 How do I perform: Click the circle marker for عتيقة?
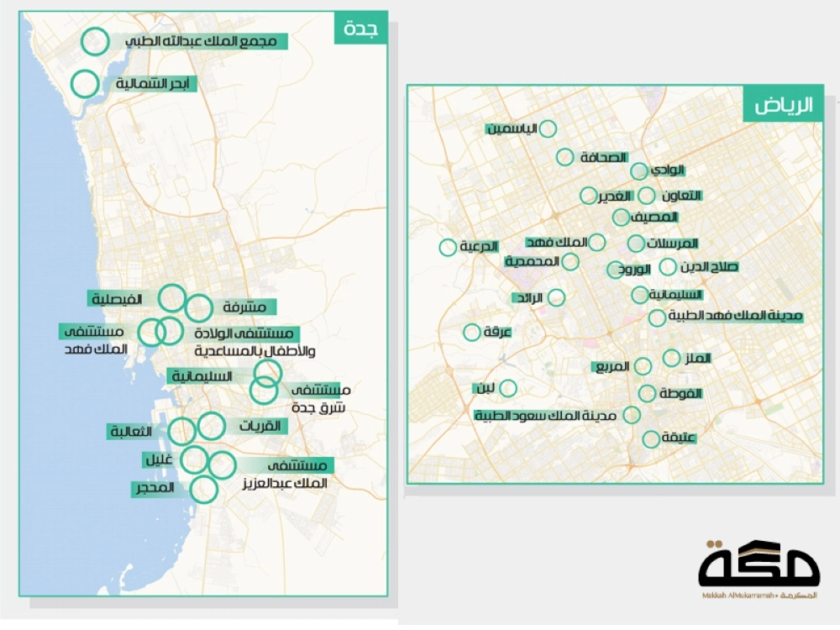click(x=650, y=438)
